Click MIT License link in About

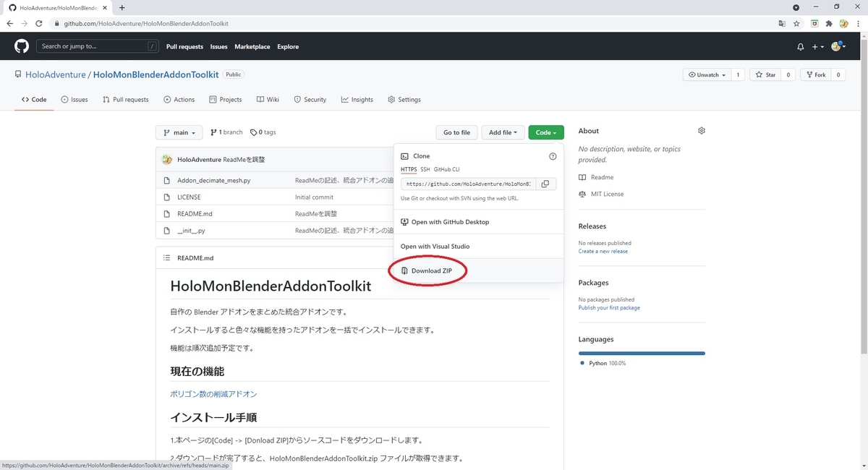(x=601, y=194)
